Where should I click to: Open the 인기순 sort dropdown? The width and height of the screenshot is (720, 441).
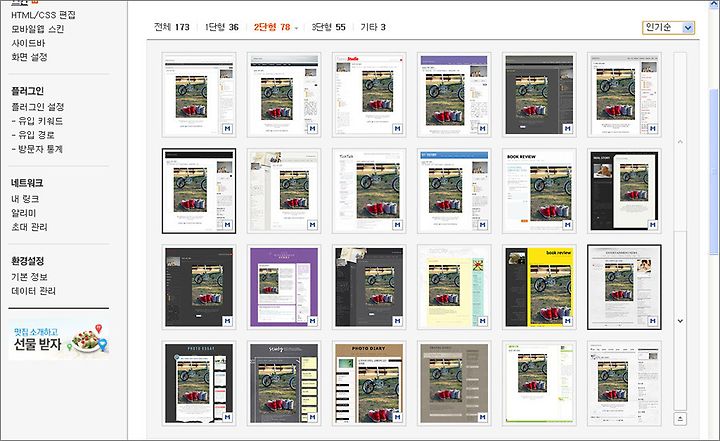pyautogui.click(x=668, y=28)
